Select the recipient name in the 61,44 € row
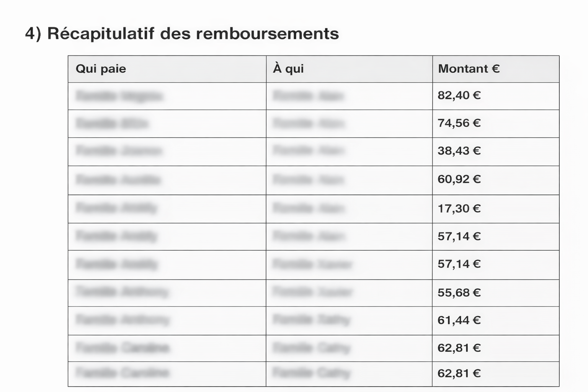 311,320
